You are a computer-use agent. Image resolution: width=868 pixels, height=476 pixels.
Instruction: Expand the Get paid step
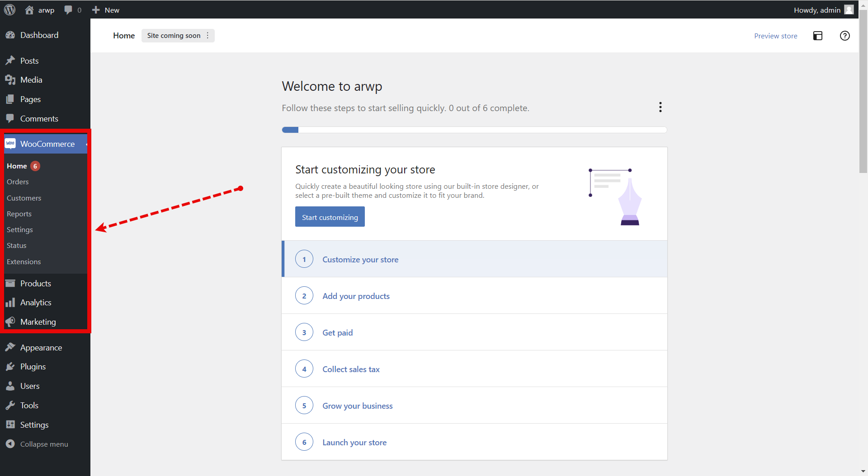[x=337, y=333]
